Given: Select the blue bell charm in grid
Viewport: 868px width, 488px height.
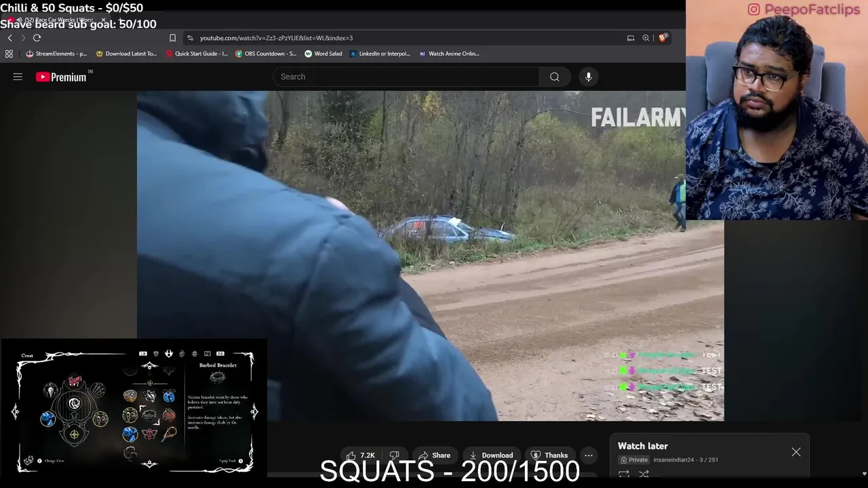Looking at the screenshot, I should pos(169,396).
